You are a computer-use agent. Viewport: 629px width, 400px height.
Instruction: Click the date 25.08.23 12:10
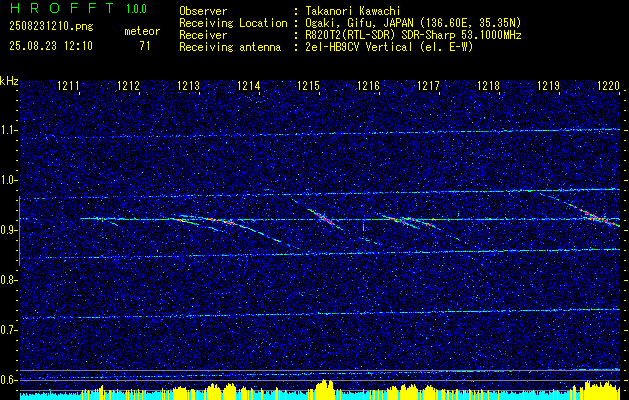(x=51, y=46)
